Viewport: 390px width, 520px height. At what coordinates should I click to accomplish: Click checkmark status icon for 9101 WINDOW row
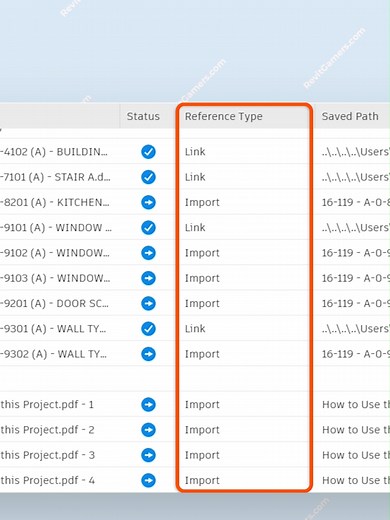tap(148, 228)
